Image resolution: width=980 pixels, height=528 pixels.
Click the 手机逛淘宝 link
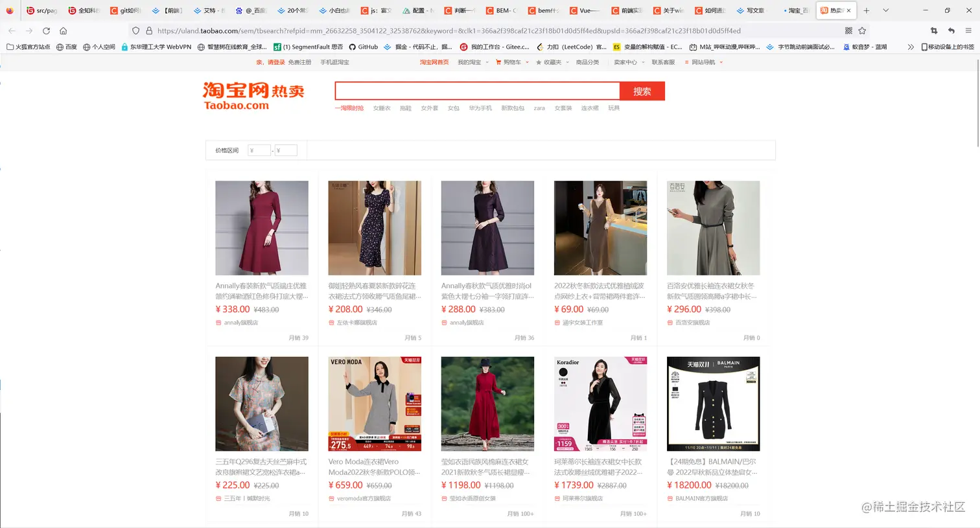click(x=334, y=62)
